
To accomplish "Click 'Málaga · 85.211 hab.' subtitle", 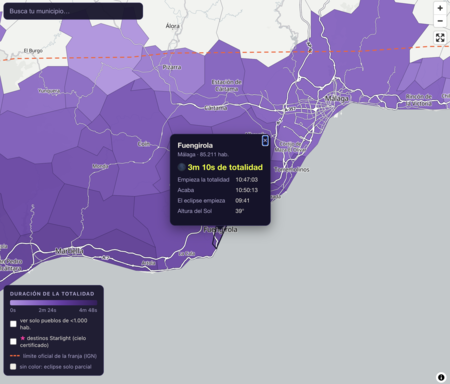I will click(203, 155).
